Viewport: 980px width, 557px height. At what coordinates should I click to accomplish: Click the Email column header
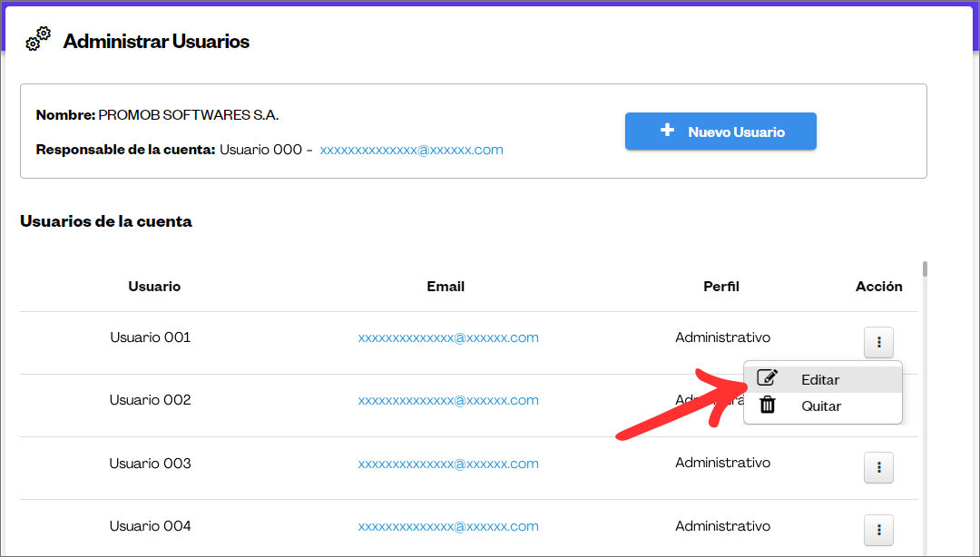pos(446,287)
